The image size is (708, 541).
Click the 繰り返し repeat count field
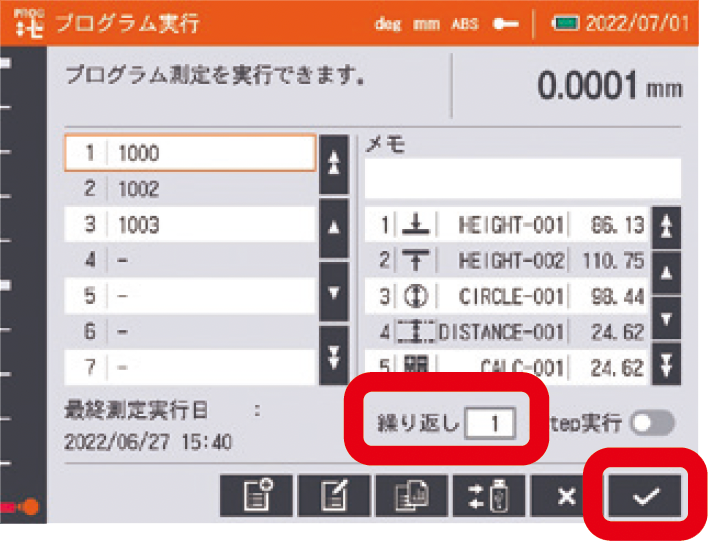click(490, 424)
